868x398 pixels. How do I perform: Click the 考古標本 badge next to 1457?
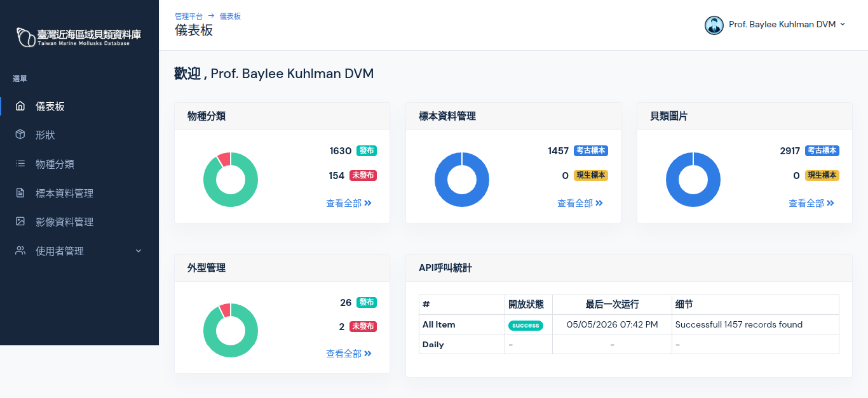coord(591,150)
